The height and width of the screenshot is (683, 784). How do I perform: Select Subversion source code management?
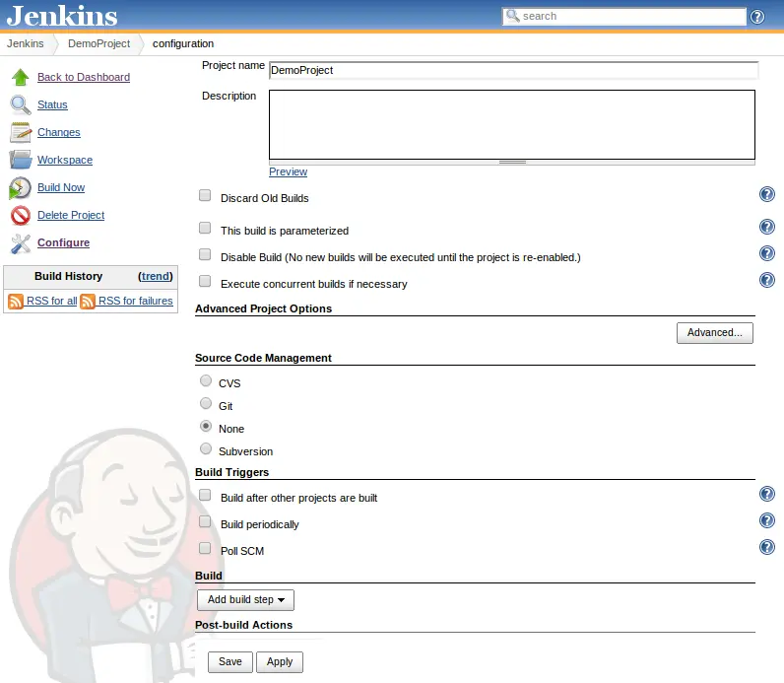click(x=206, y=448)
